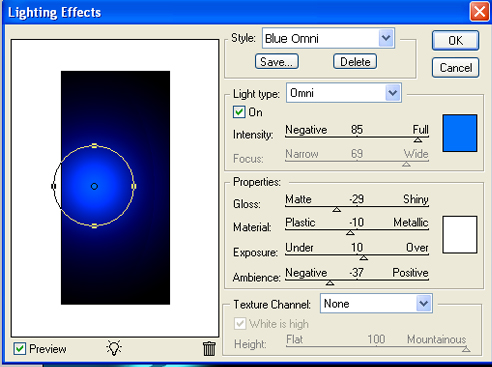Toggle the Preview checkbox
The image size is (492, 367).
click(x=20, y=349)
